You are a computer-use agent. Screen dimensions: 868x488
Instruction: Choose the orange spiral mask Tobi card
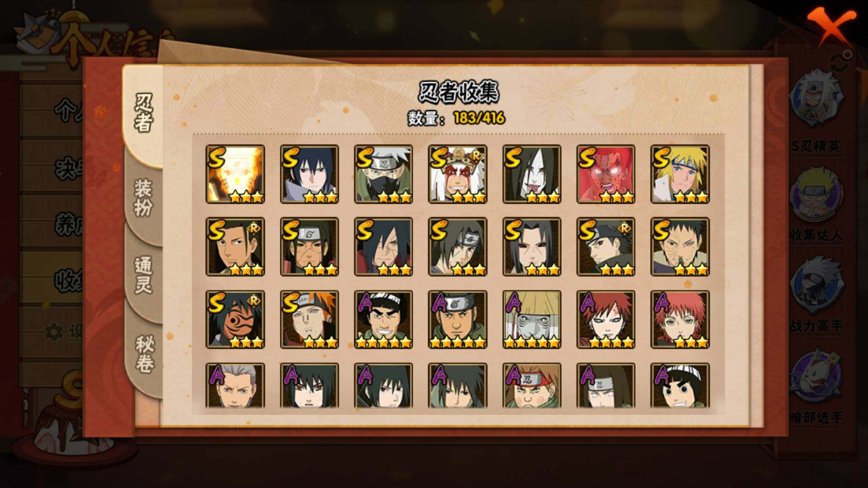pos(235,319)
